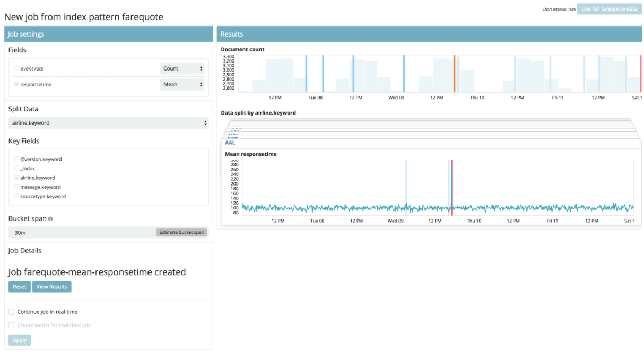Click the Estimate bucket span button
The width and height of the screenshot is (644, 352).
tap(182, 232)
